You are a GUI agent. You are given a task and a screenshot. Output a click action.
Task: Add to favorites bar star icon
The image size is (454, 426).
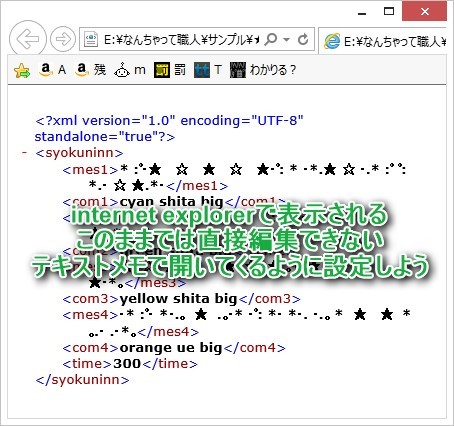click(22, 71)
